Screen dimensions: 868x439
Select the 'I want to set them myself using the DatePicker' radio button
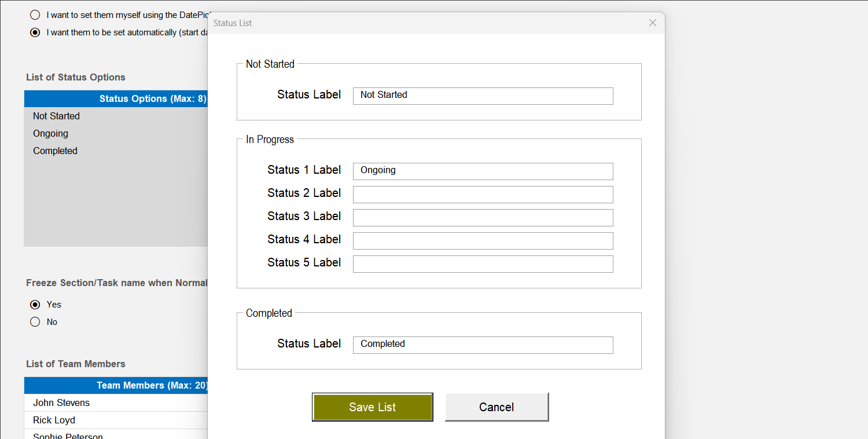click(x=35, y=14)
